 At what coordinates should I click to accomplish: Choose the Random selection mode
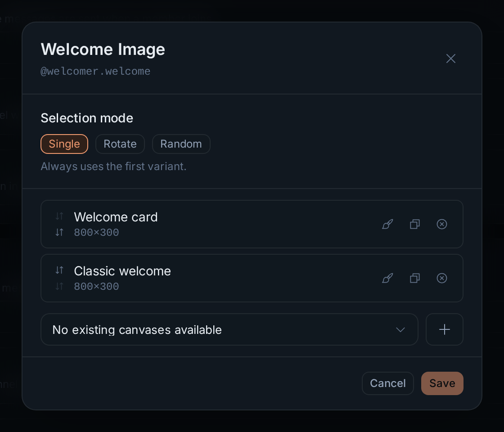[181, 144]
